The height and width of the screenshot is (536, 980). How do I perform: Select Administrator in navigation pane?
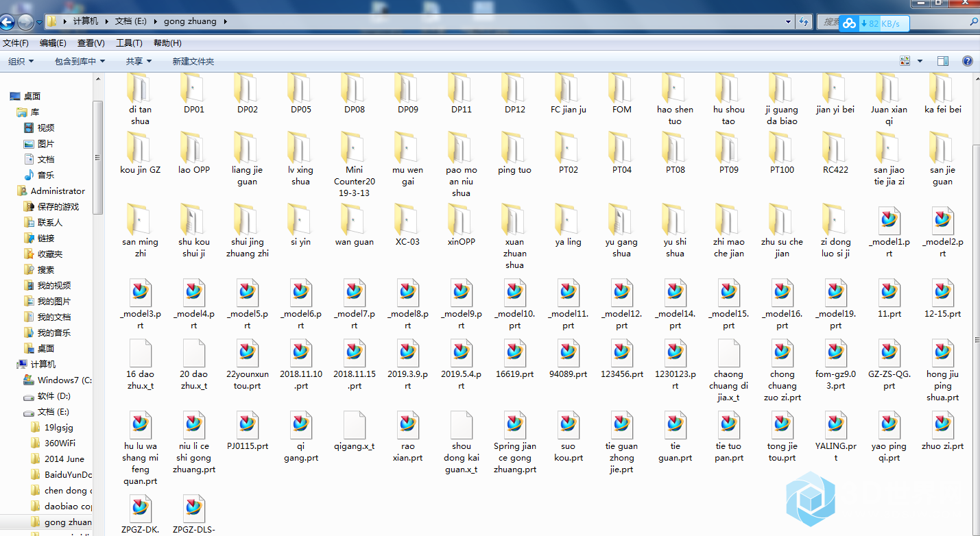point(58,191)
